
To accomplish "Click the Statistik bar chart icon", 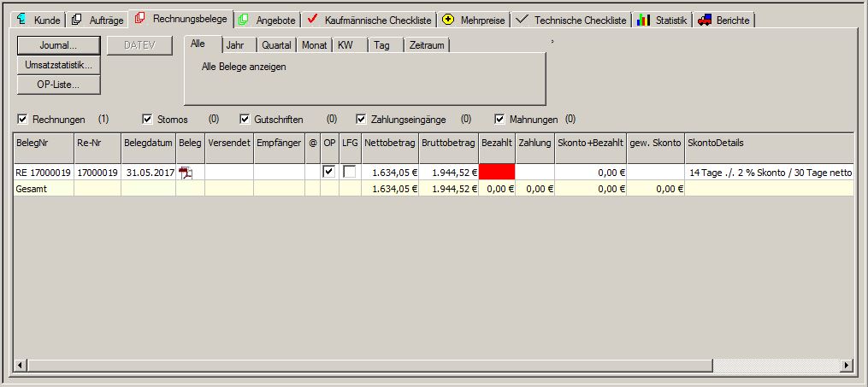I will click(x=644, y=20).
